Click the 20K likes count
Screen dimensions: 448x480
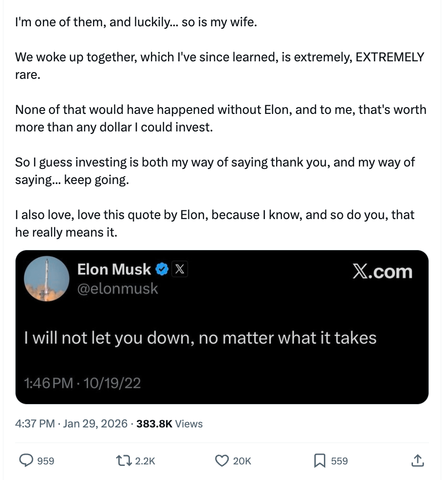[242, 461]
